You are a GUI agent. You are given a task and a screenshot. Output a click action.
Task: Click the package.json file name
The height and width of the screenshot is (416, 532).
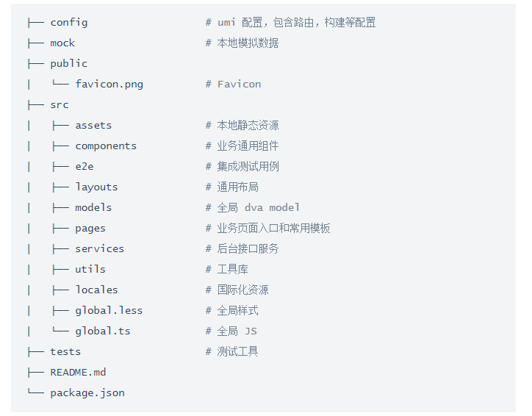click(x=87, y=393)
